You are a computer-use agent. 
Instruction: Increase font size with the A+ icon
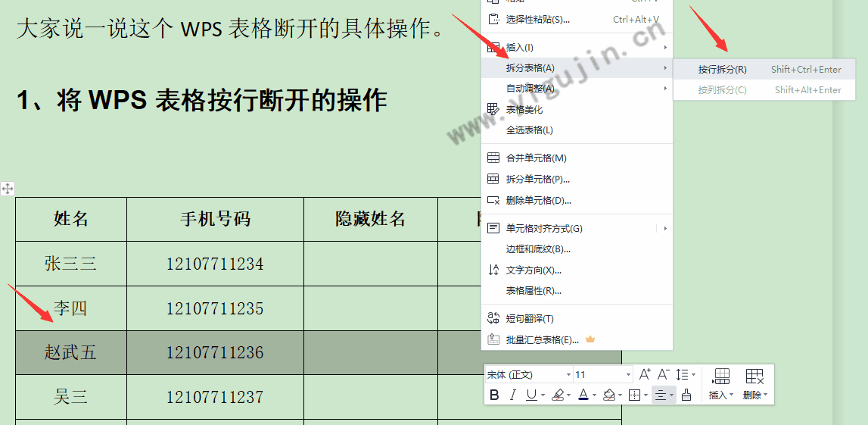click(645, 374)
